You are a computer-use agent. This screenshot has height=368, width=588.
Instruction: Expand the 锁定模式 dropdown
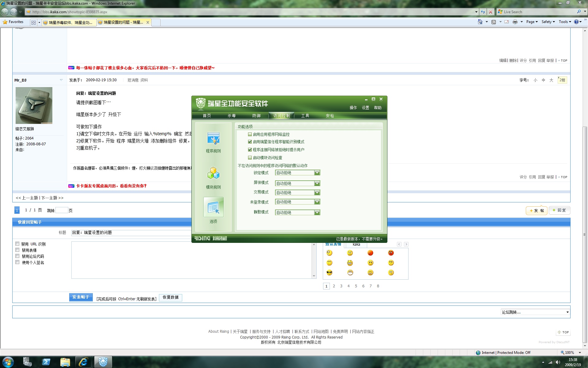(x=317, y=173)
